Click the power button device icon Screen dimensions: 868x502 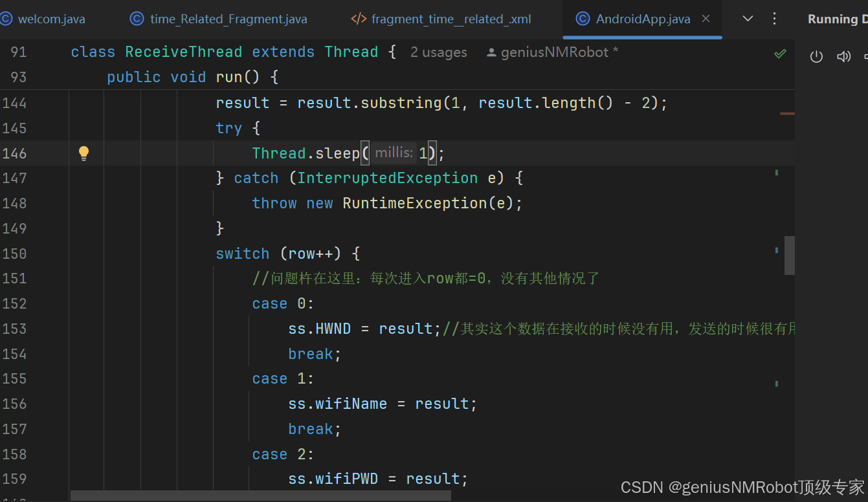(816, 57)
